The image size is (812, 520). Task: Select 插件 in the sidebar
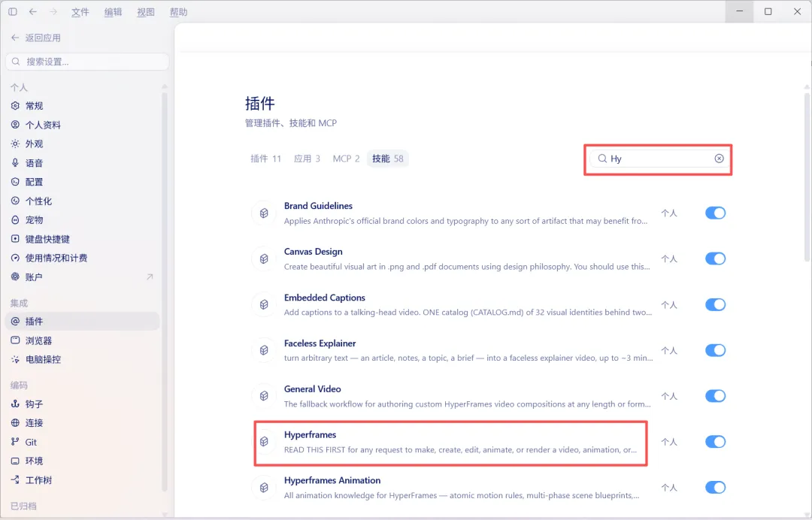pyautogui.click(x=83, y=322)
